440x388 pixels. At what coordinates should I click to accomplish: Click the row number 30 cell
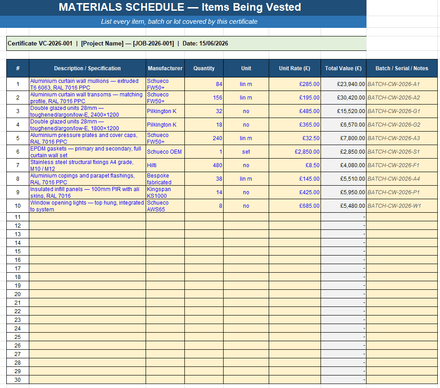tap(18, 380)
